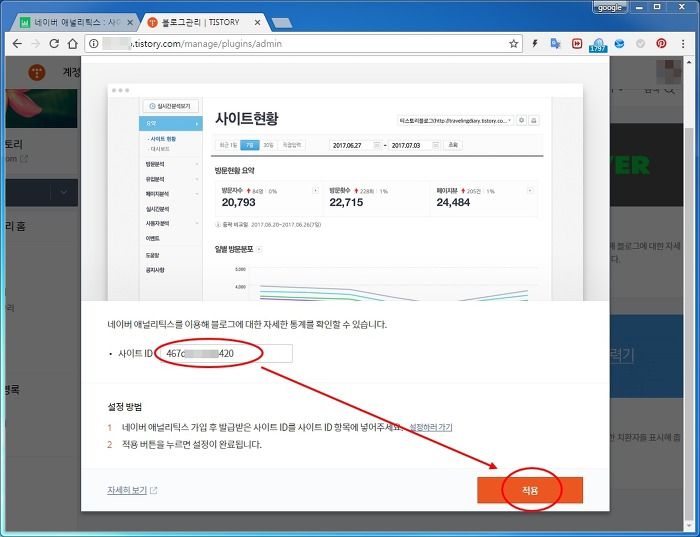This screenshot has height=537, width=700.
Task: Click the orange 적용 button
Action: pos(530,490)
